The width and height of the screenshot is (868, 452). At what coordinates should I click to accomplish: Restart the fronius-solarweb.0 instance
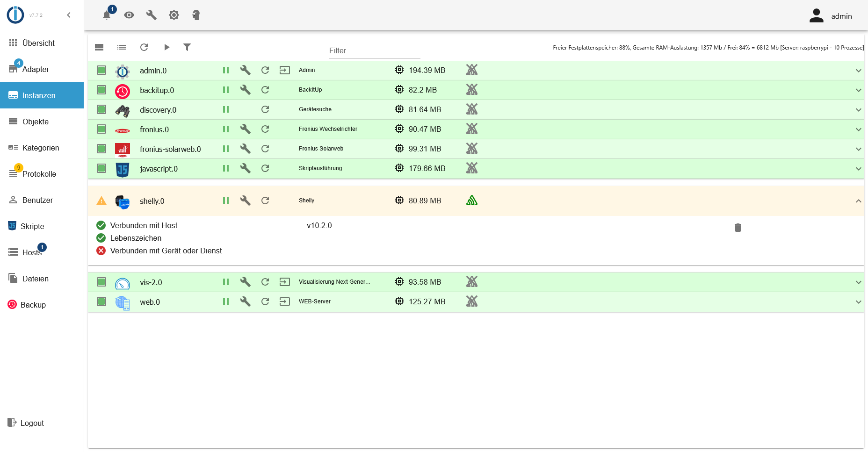tap(265, 149)
